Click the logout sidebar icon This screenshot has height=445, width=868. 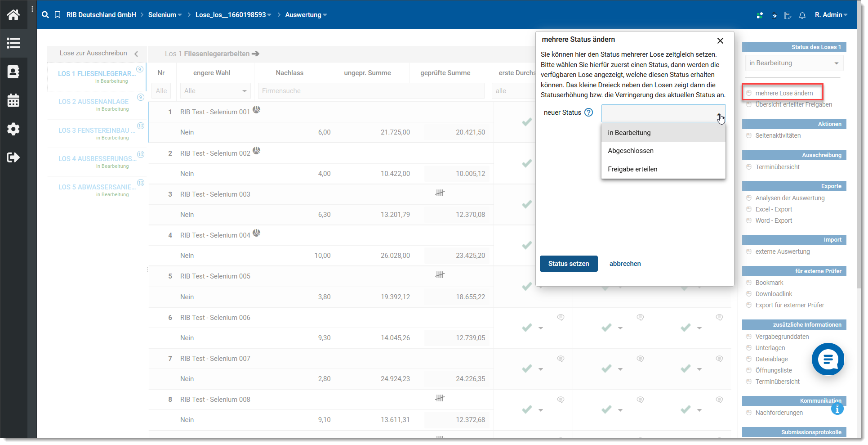(x=13, y=157)
